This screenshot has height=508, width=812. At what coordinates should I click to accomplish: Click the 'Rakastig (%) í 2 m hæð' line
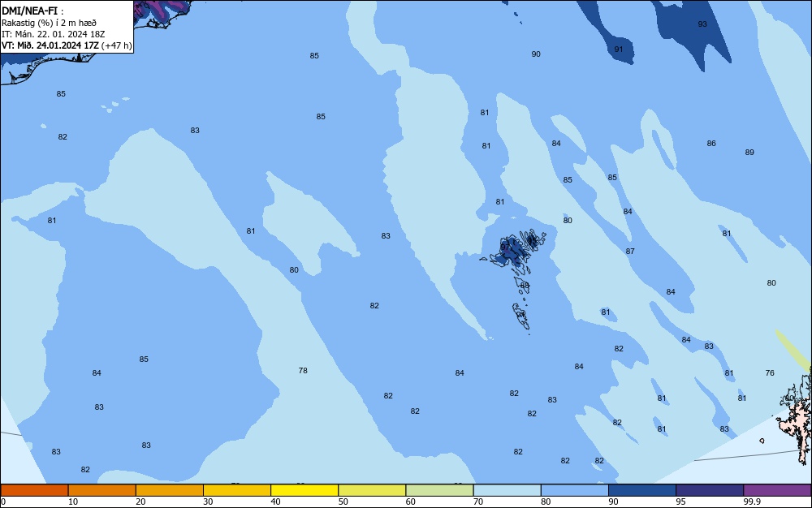tap(49, 23)
